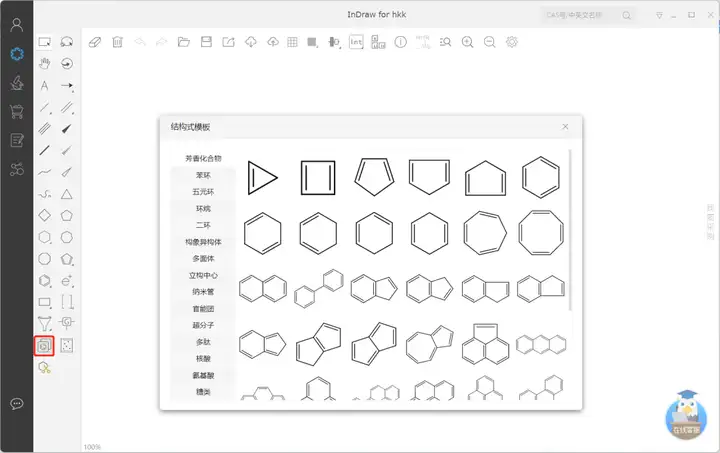Open the shopping cart in sidebar
The width and height of the screenshot is (720, 453).
click(x=17, y=112)
